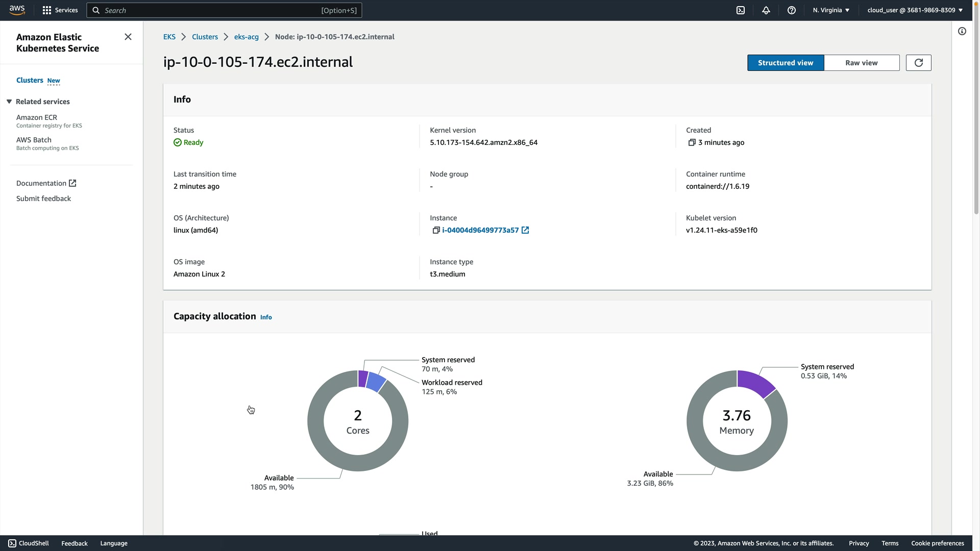Open the notifications bell

coord(766,10)
